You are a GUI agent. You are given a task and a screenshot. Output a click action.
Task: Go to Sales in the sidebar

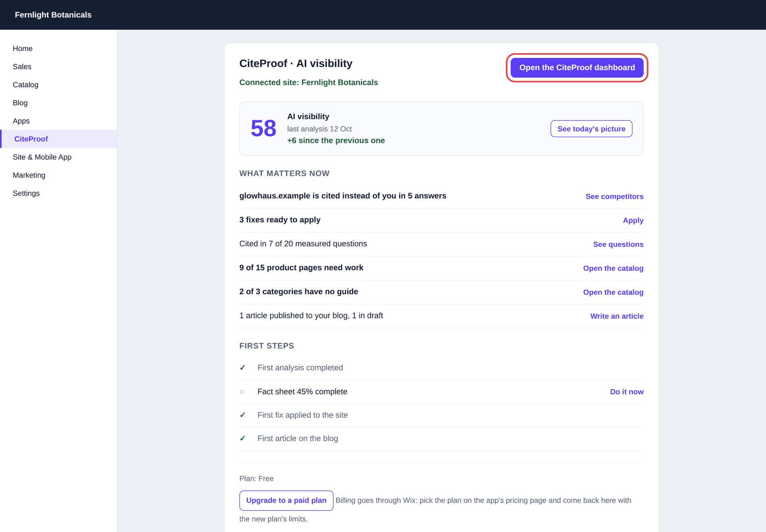tap(59, 67)
